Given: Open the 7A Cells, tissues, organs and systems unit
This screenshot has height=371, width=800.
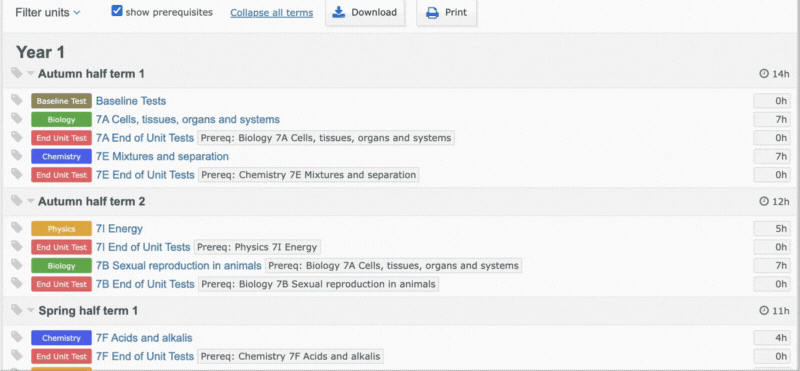Looking at the screenshot, I should click(188, 119).
